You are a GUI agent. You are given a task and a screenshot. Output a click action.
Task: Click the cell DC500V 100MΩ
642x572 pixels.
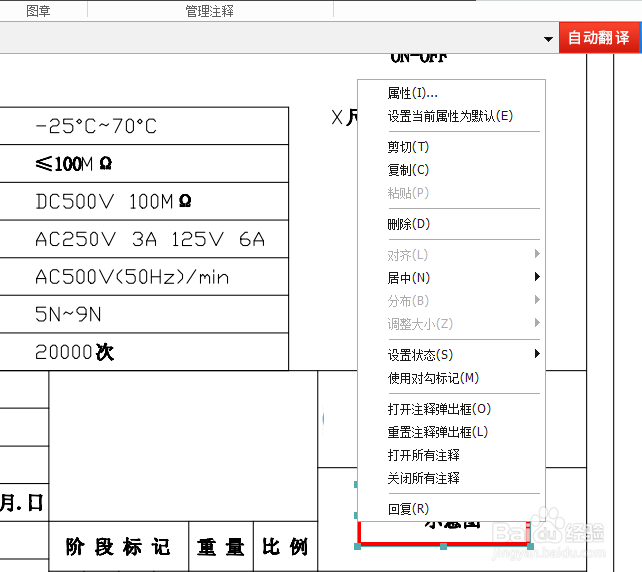(144, 201)
